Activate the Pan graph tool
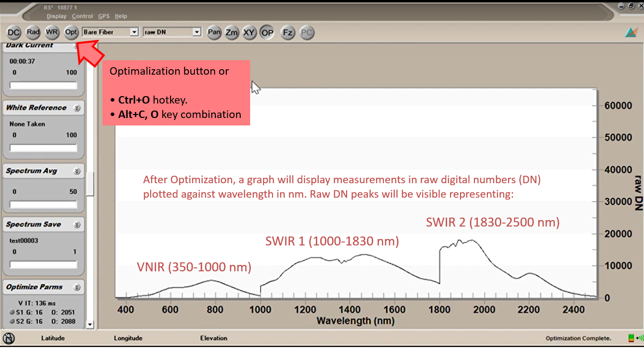 coord(214,33)
